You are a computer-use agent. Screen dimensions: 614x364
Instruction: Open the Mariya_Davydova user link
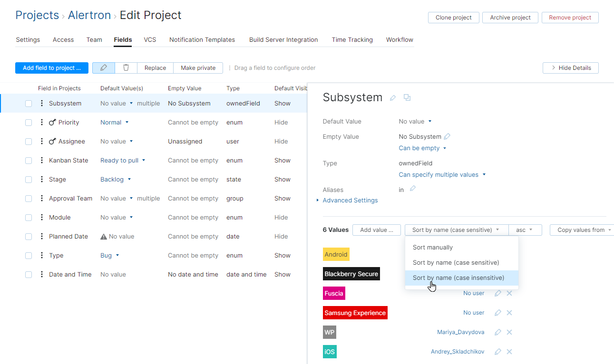tap(460, 332)
